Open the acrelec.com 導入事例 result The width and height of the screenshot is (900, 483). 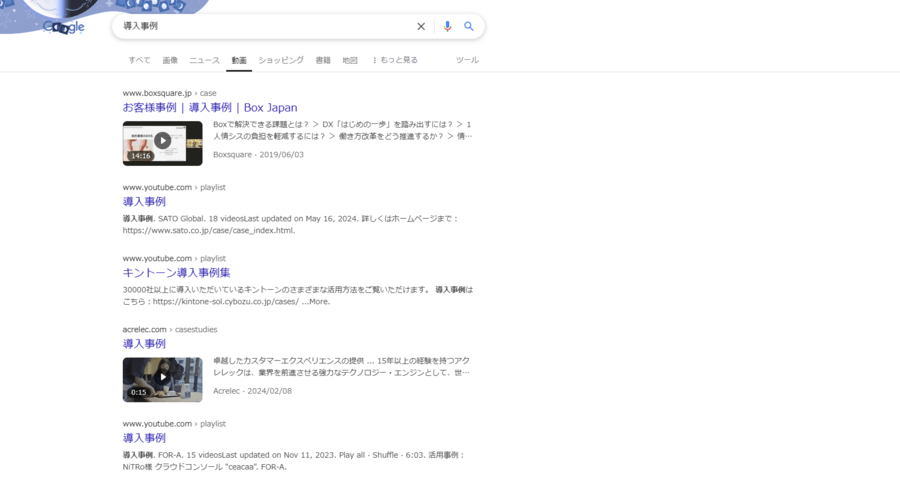click(x=144, y=344)
